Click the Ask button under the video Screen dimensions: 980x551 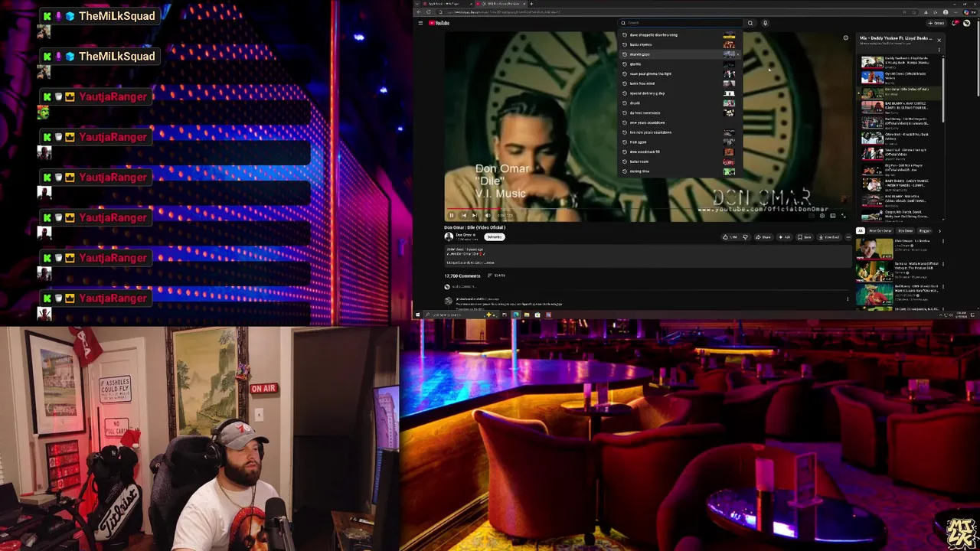(x=785, y=237)
